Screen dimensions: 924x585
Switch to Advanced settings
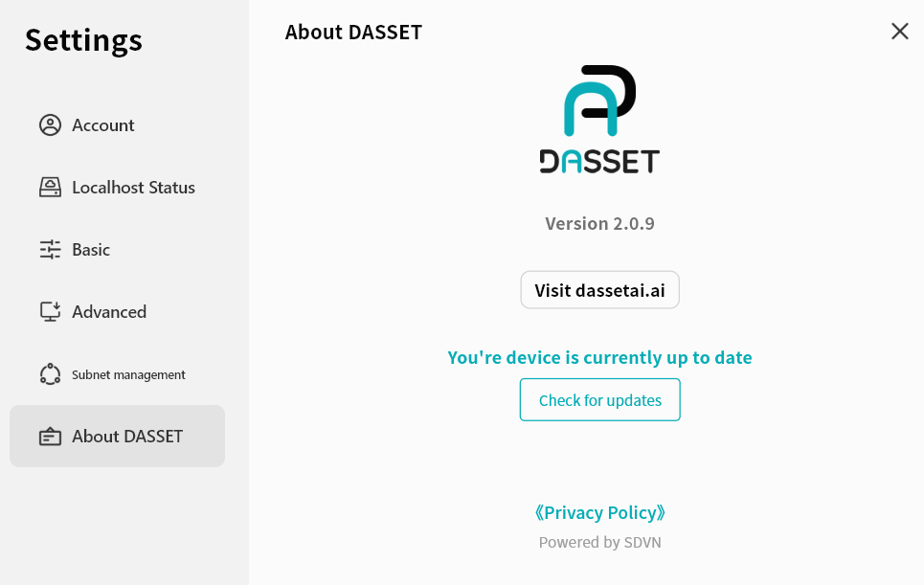coord(109,312)
